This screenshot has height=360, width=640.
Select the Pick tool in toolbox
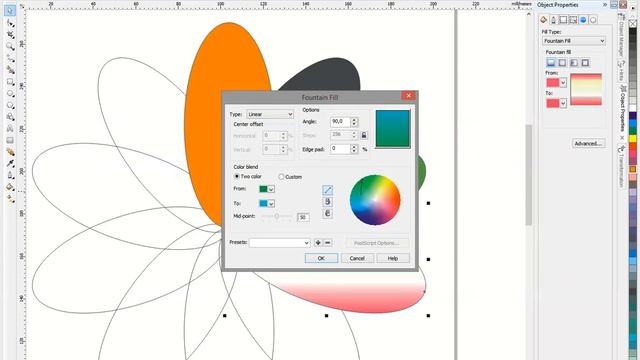pos(10,11)
